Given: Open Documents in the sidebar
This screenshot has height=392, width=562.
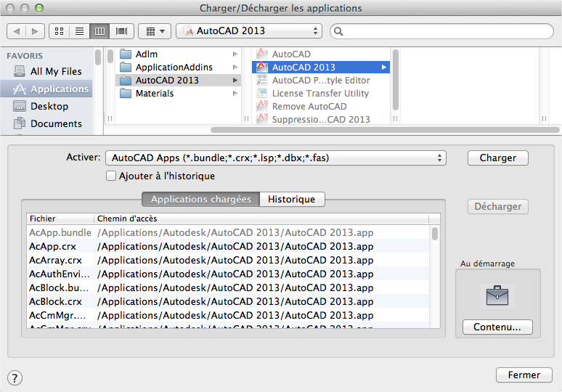Looking at the screenshot, I should click(48, 123).
